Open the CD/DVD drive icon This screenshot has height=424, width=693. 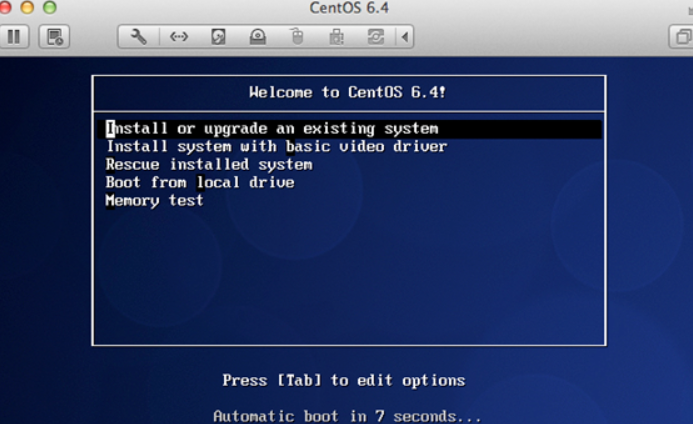point(258,37)
